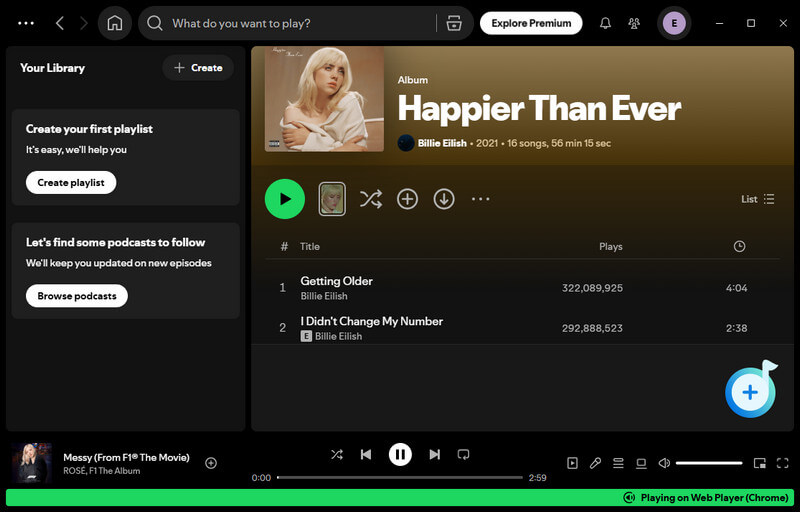Click the album preview thumbnail button
The height and width of the screenshot is (512, 800).
tap(332, 199)
